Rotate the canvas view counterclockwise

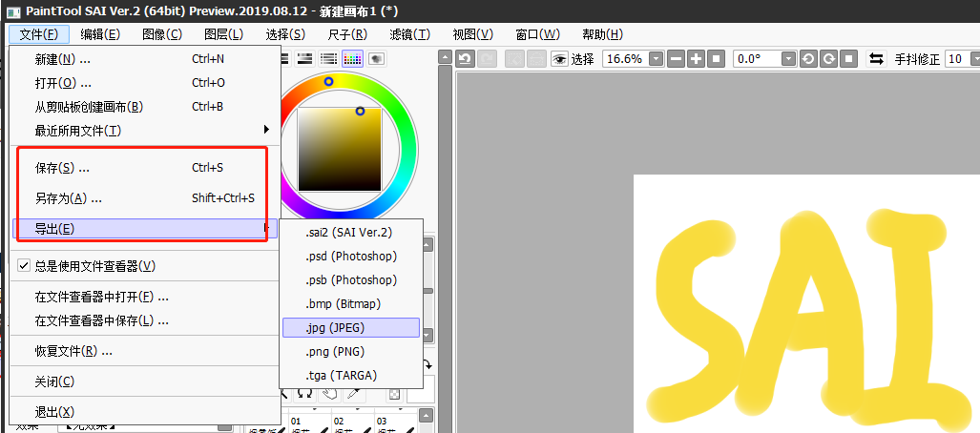pyautogui.click(x=808, y=59)
